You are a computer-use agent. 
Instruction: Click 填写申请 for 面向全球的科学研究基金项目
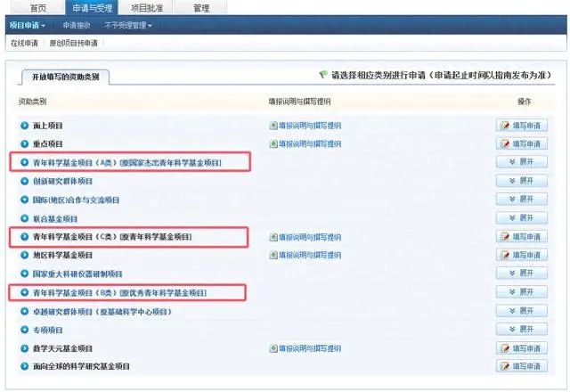coord(521,366)
